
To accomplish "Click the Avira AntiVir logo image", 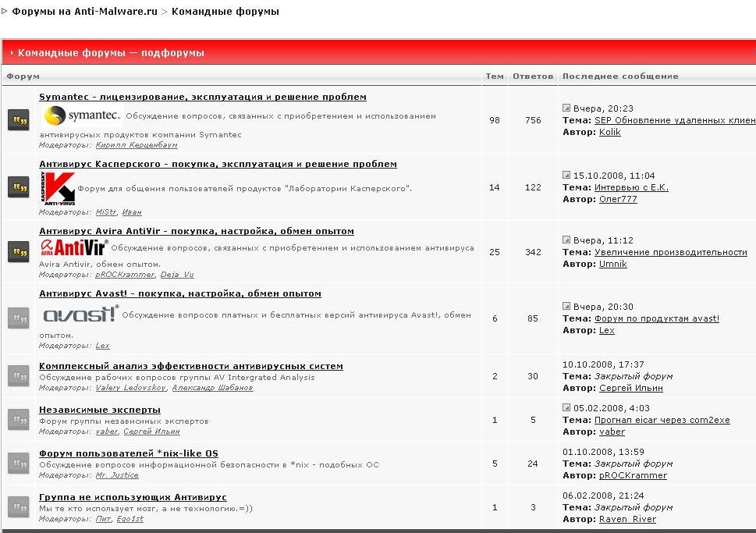I will (x=74, y=247).
